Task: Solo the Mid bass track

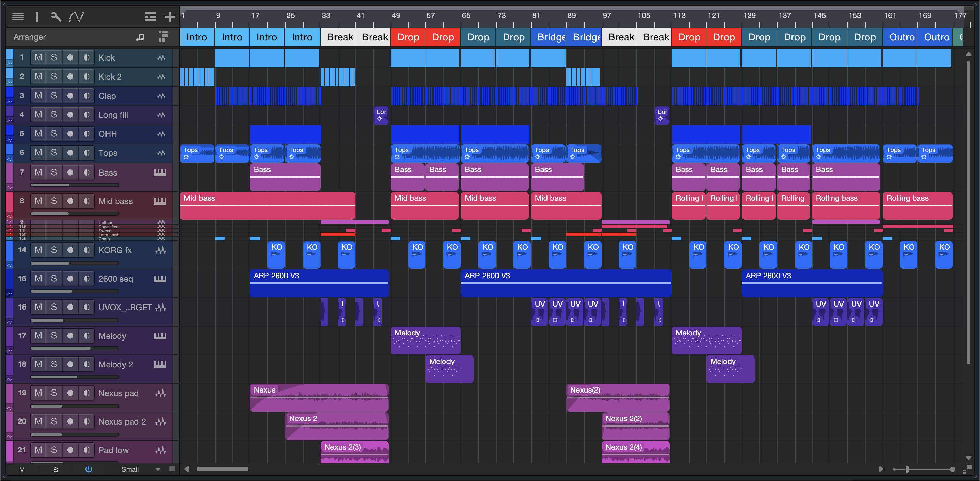Action: (x=54, y=201)
